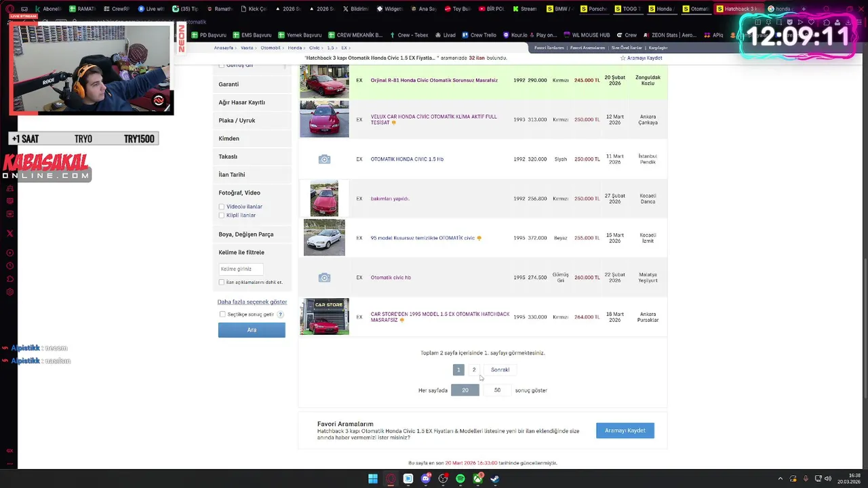Launch Spotify from the taskbar
Image resolution: width=868 pixels, height=488 pixels.
pyautogui.click(x=460, y=479)
